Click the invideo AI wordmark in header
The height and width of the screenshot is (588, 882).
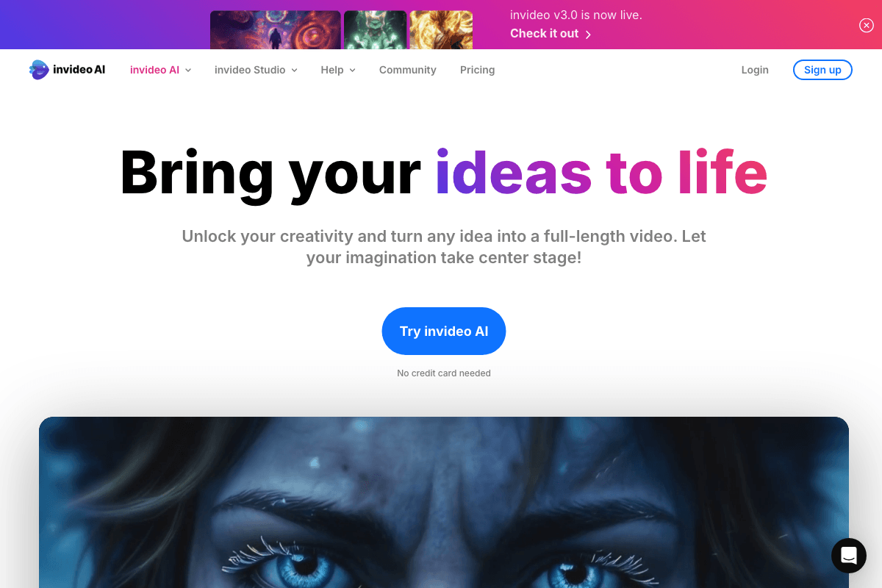(79, 70)
